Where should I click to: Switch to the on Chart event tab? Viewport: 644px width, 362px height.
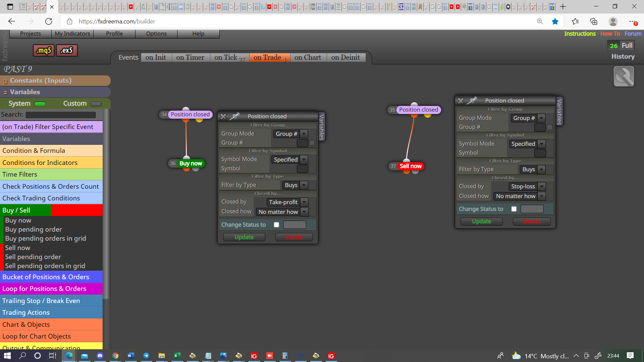point(308,57)
